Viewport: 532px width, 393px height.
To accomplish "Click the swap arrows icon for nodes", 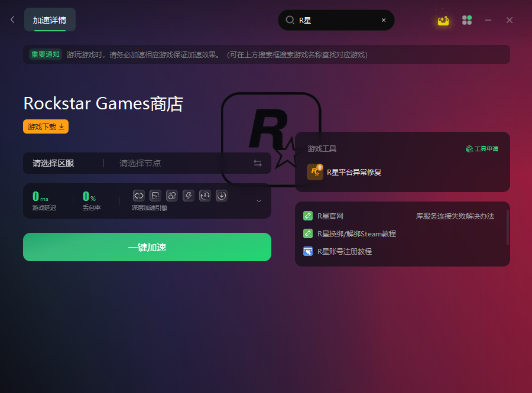I will point(258,163).
